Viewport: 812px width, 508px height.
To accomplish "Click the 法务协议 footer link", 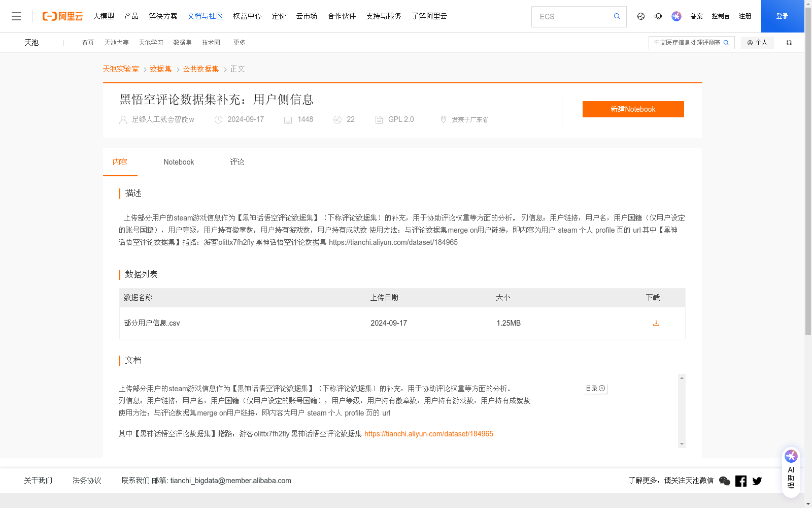I will [x=87, y=481].
